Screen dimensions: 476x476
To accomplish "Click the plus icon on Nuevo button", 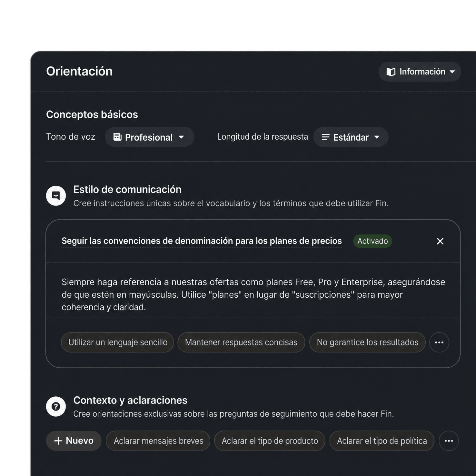I will point(58,441).
